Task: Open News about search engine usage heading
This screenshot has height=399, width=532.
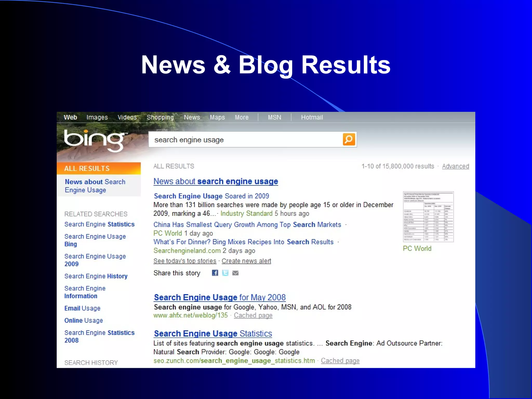Action: [216, 181]
